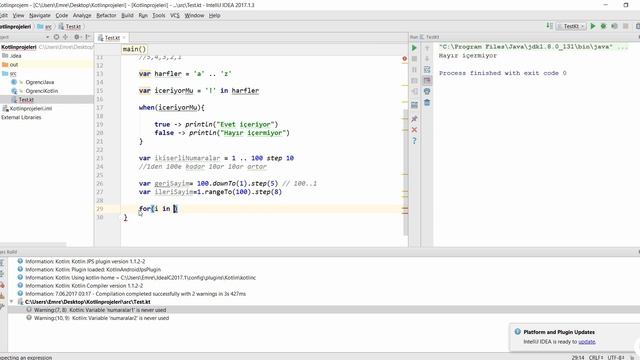The height and width of the screenshot is (360, 640).
Task: Open the VCS menu
Action: (x=175, y=16)
